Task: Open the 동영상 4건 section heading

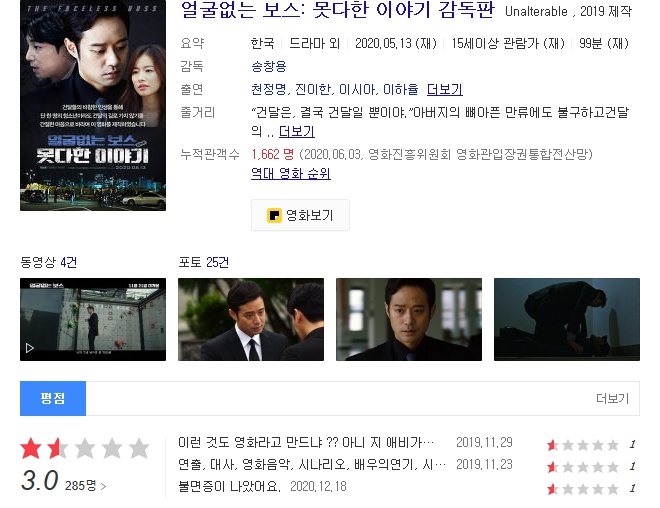Action: [x=48, y=262]
